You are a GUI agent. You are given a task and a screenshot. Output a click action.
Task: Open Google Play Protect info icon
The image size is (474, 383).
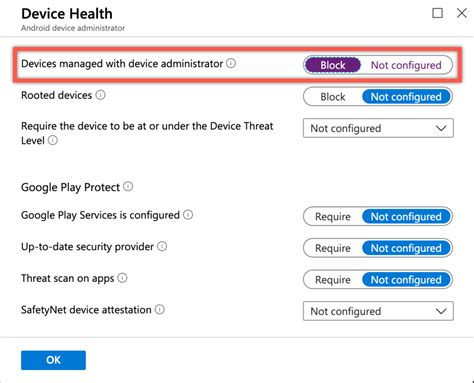(128, 186)
